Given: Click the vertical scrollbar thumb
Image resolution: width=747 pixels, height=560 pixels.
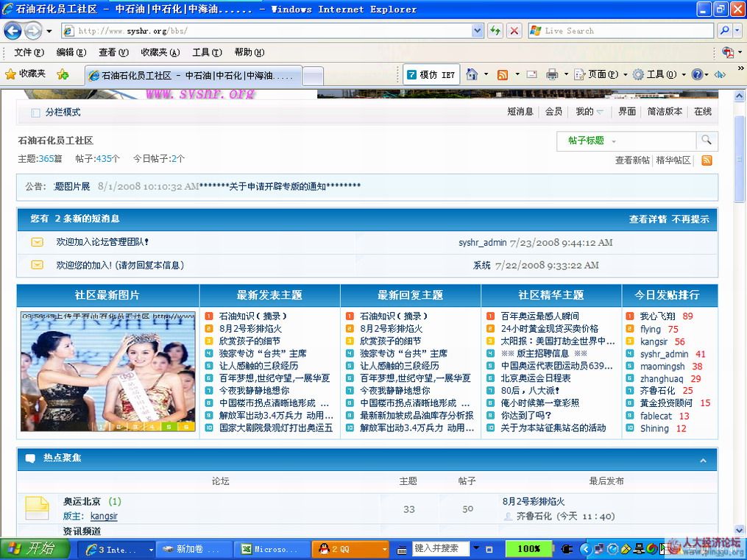Looking at the screenshot, I should (x=739, y=160).
